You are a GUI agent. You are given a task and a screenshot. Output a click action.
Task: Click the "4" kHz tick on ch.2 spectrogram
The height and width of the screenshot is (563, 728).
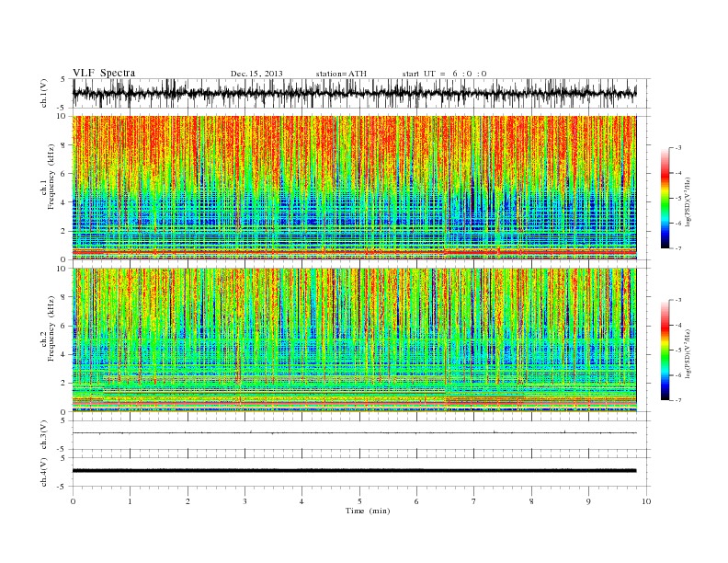click(x=63, y=354)
